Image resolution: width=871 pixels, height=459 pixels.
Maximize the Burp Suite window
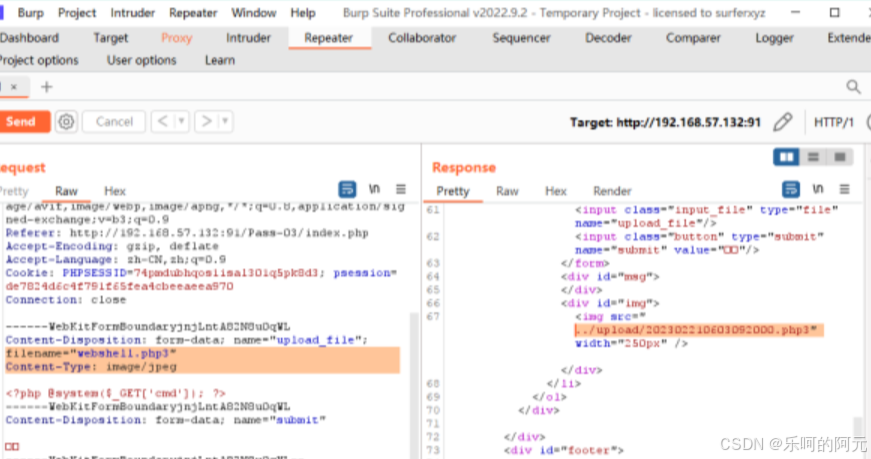(x=834, y=12)
